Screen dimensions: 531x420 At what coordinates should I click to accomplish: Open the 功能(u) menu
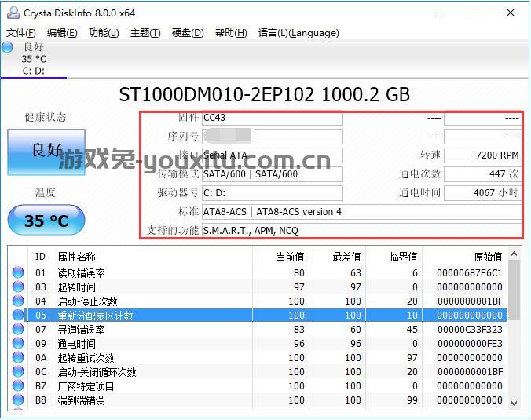104,33
